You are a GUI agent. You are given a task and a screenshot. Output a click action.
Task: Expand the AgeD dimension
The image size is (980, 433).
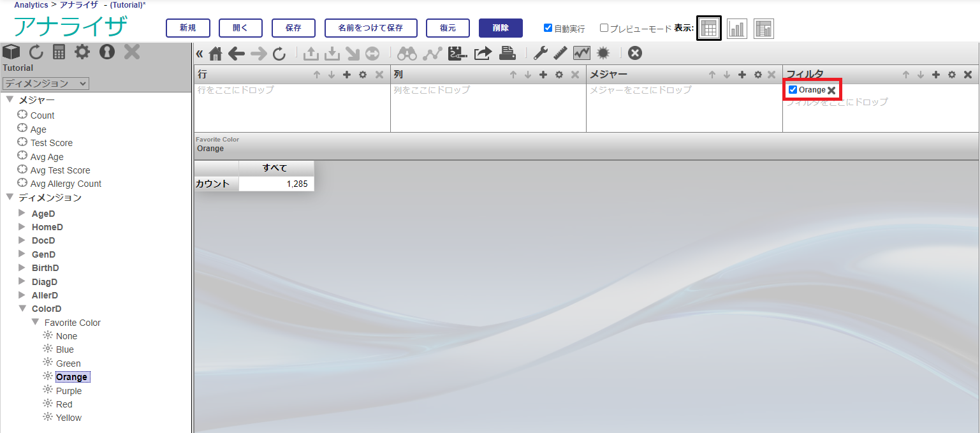coord(22,213)
